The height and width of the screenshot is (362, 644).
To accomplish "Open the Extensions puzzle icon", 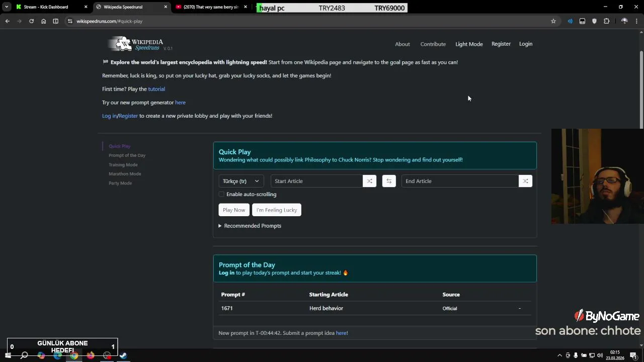I will point(606,21).
